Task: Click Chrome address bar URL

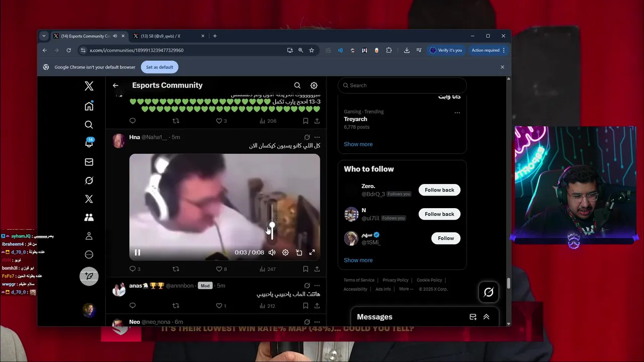Action: [136, 50]
